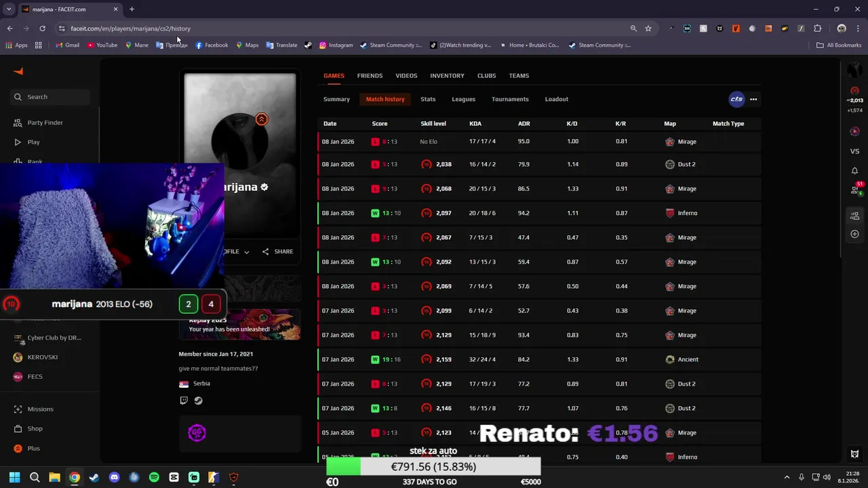Viewport: 868px width, 488px height.
Task: Open the Loadout sub-tab
Action: pos(556,99)
